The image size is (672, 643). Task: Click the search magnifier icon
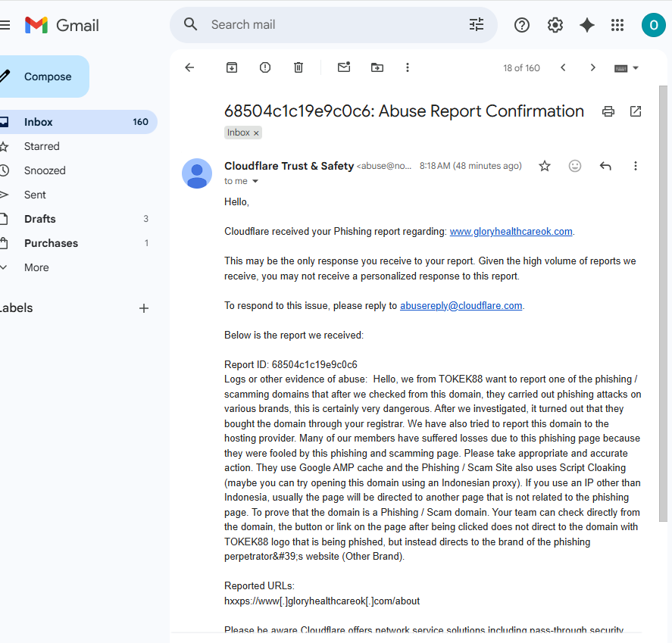pos(190,24)
